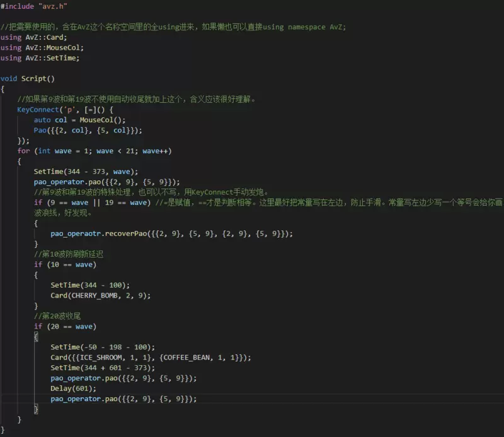Screen dimensions: 504x437
Task: Click the SetTime(344 + 601 - 373); line
Action: coord(103,368)
